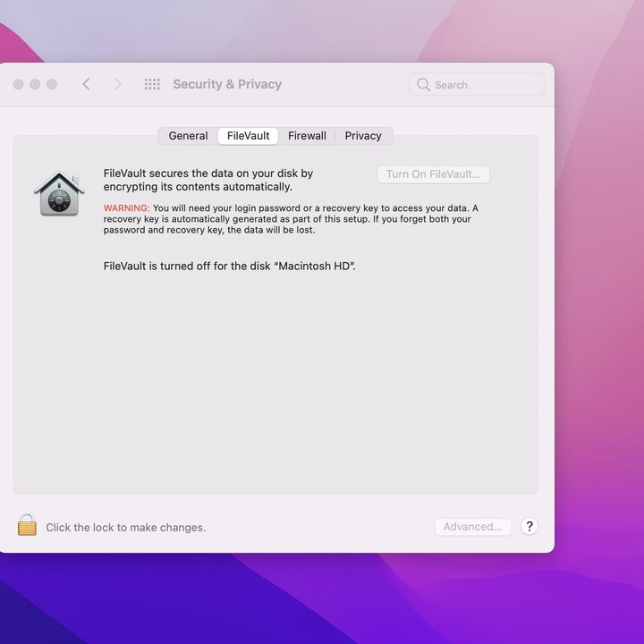The height and width of the screenshot is (644, 644).
Task: Open the Advanced settings button
Action: (473, 527)
